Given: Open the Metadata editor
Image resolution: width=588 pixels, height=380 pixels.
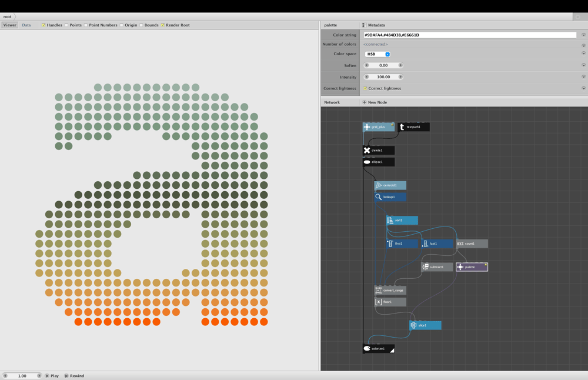Looking at the screenshot, I should pos(374,25).
